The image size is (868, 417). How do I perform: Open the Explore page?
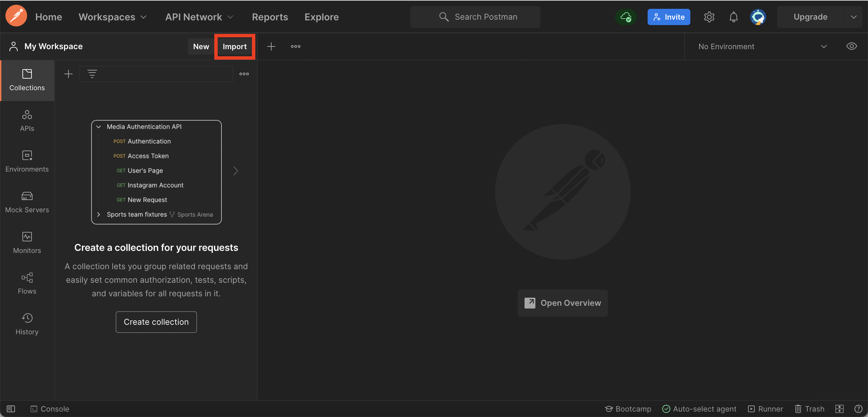pyautogui.click(x=321, y=17)
